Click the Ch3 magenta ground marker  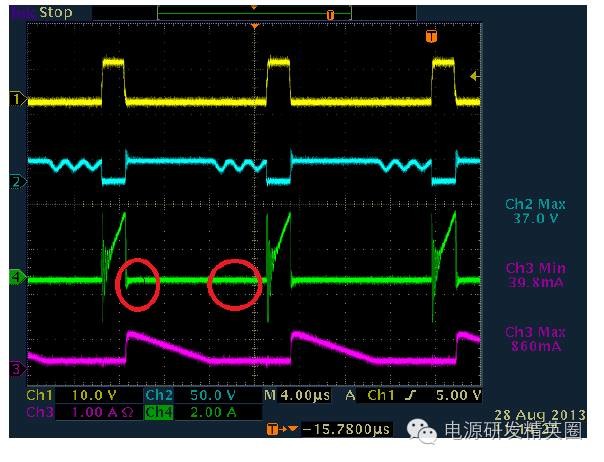pos(16,370)
